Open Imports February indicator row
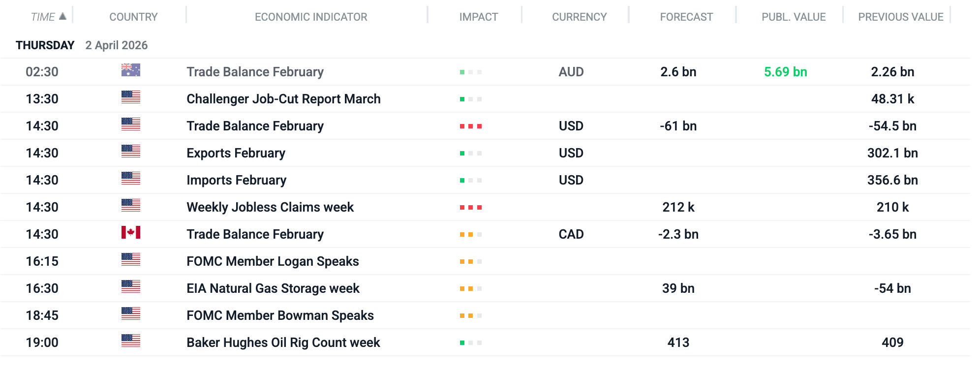Viewport: 980px width, 374px height. tap(236, 180)
